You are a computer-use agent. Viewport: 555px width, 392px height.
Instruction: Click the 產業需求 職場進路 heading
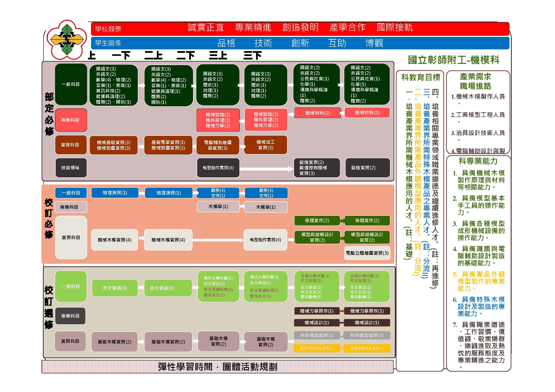[475, 81]
